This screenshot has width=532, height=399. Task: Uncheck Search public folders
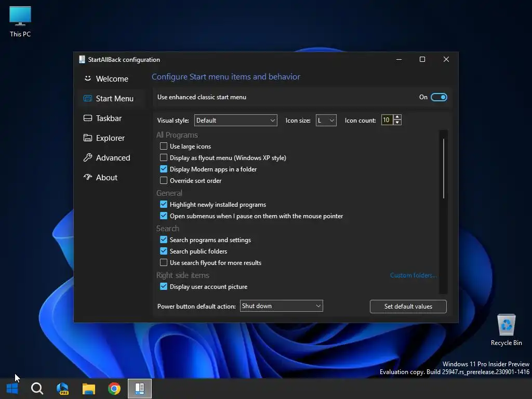(164, 251)
